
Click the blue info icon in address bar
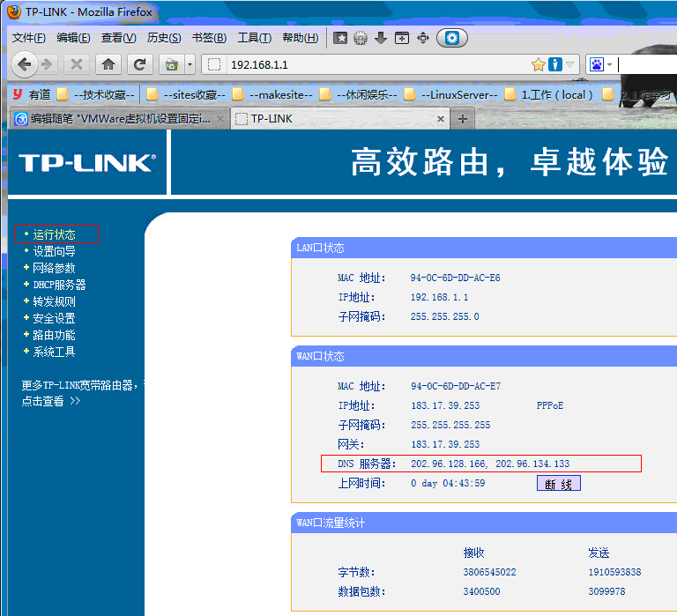555,64
